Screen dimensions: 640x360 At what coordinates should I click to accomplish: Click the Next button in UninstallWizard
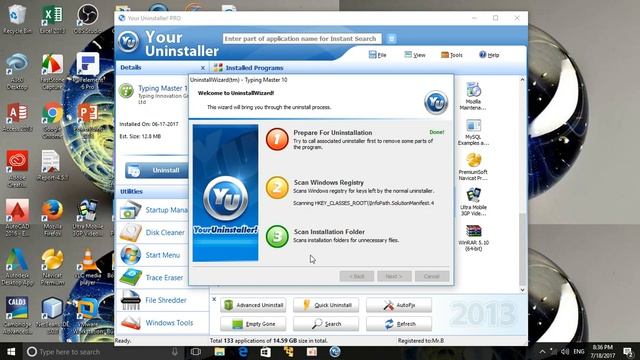[394, 276]
